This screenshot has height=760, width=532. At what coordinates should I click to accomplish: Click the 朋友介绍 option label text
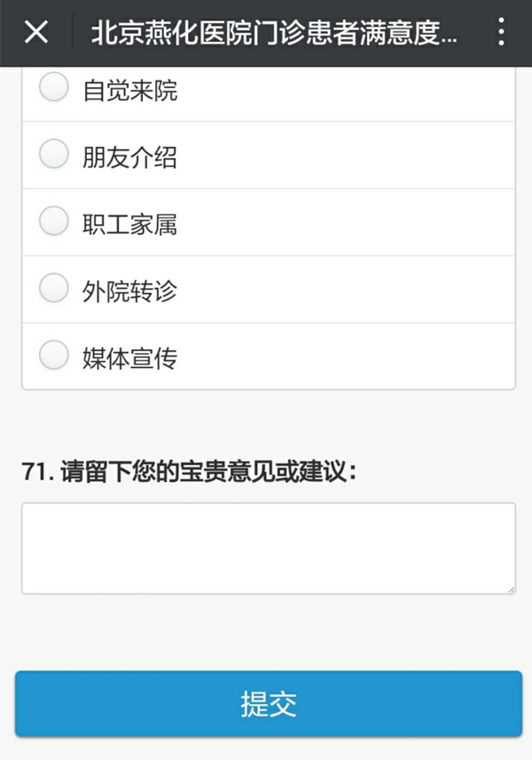pos(129,158)
